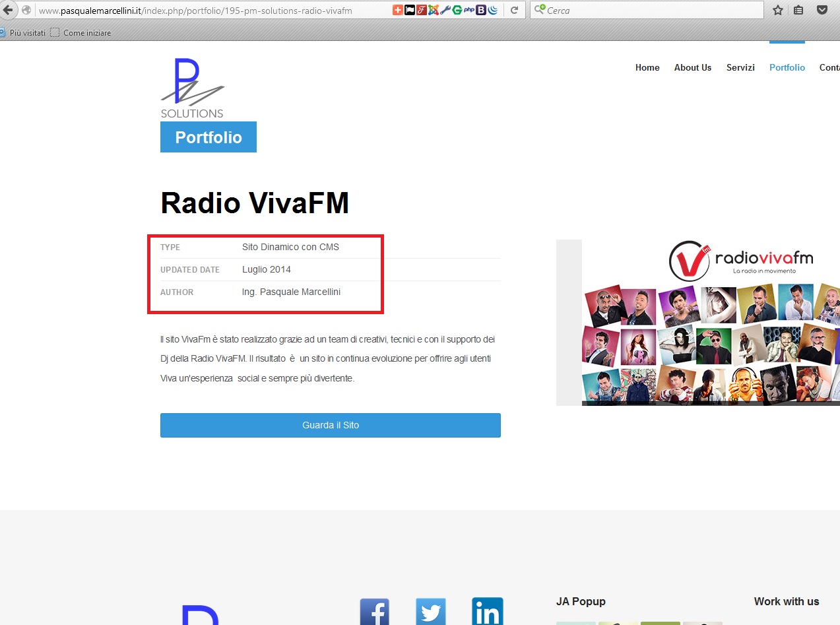Viewport: 840px width, 625px height.
Task: Click the 'Sito Dinamico con CMS' value
Action: (x=290, y=247)
